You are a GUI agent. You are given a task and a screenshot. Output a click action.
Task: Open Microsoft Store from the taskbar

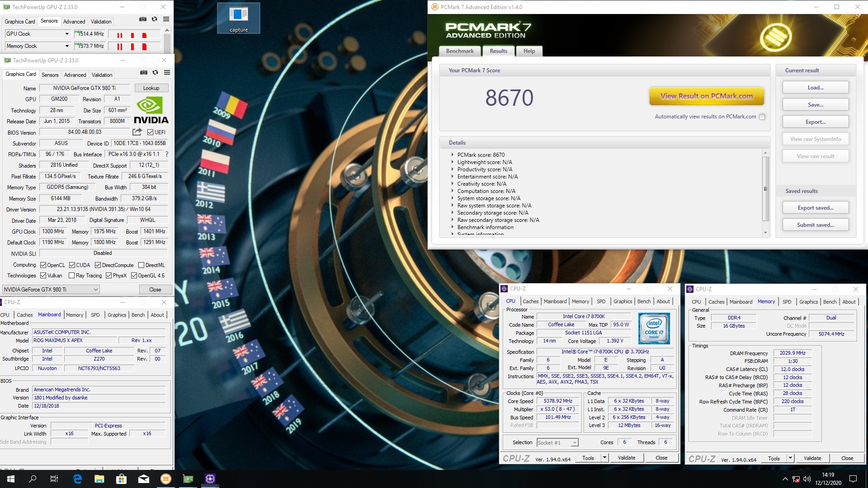coord(122,479)
